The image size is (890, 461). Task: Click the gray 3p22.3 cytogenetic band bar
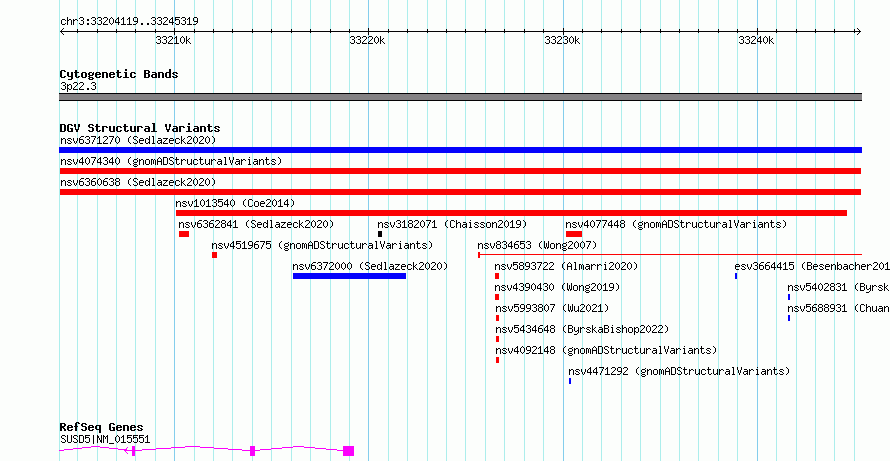pyautogui.click(x=460, y=97)
